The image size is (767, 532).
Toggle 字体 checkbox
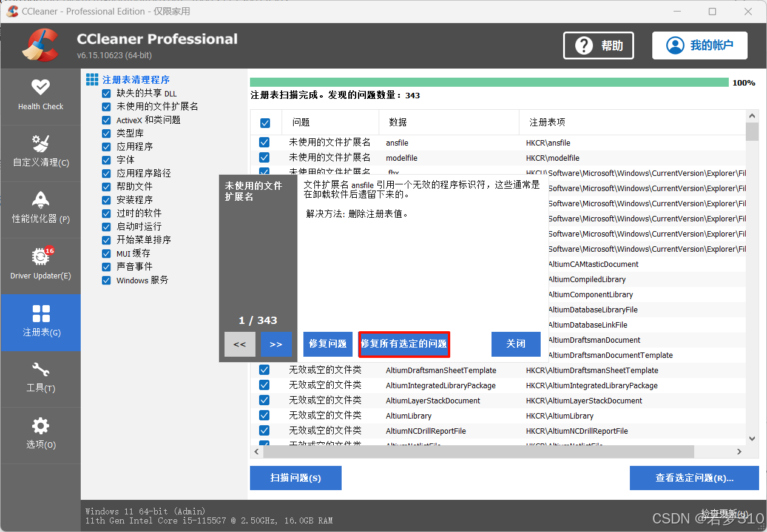coord(106,160)
